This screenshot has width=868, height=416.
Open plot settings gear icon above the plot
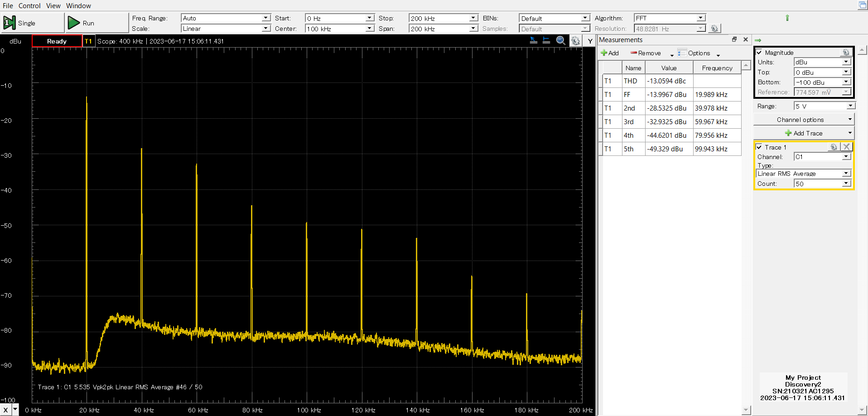coord(575,41)
